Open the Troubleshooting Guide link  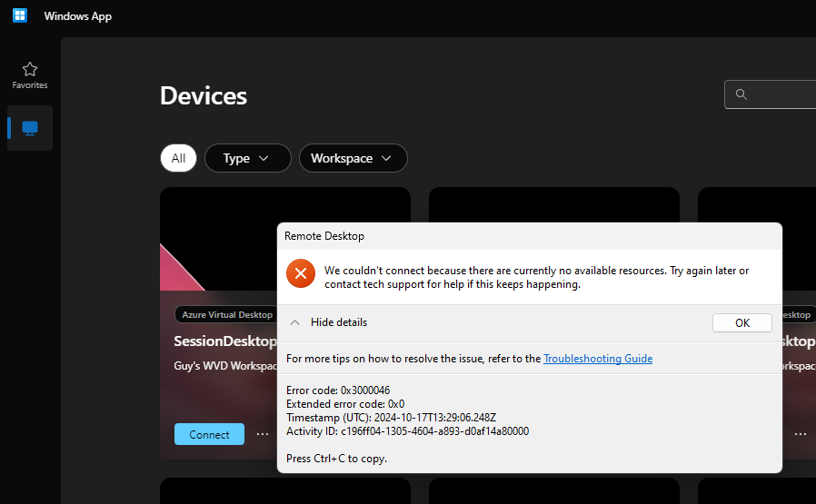click(x=598, y=359)
